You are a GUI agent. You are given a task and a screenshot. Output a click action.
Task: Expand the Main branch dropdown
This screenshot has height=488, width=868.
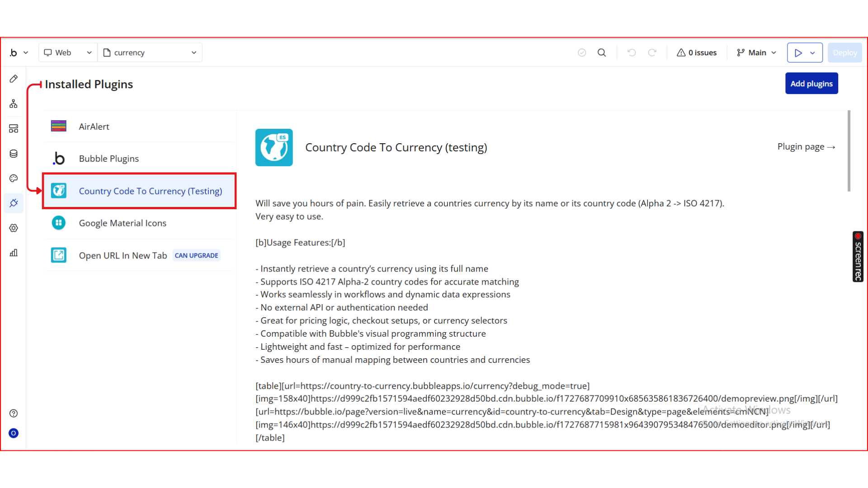pyautogui.click(x=756, y=53)
